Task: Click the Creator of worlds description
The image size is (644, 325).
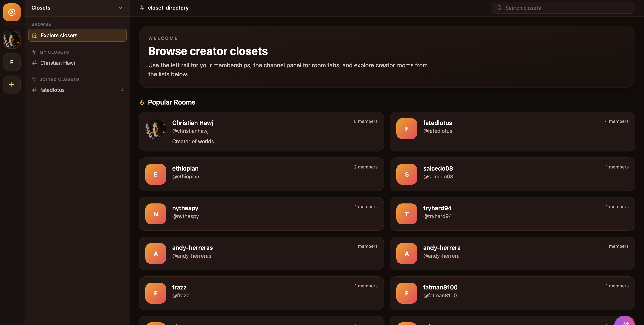Action: (x=193, y=142)
